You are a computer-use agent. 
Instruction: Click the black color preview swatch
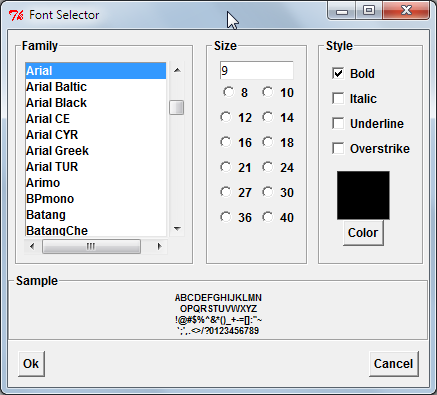click(x=363, y=195)
